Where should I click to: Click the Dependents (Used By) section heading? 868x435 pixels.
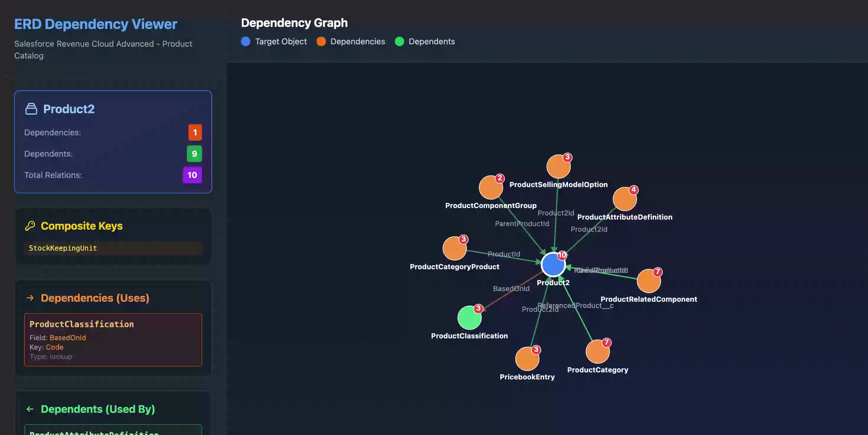pyautogui.click(x=98, y=409)
